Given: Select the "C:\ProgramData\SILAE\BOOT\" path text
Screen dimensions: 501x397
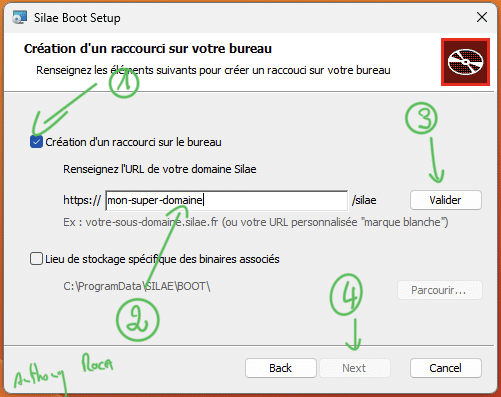Looking at the screenshot, I should (x=137, y=286).
